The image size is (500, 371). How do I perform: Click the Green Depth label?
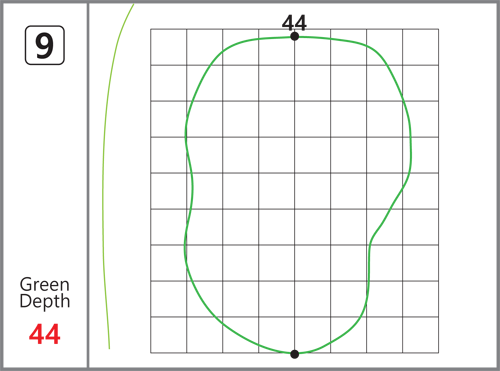tap(45, 293)
